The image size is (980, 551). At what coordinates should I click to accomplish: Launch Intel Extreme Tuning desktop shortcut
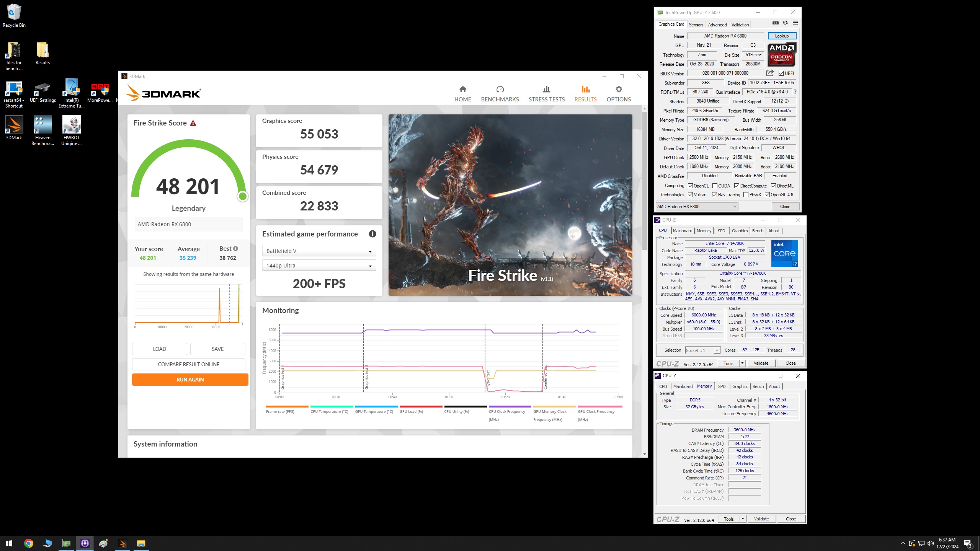72,93
